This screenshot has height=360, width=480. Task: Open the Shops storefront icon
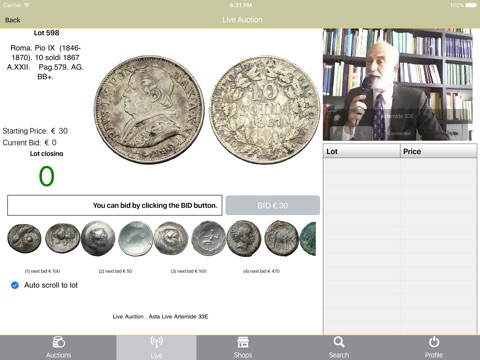pyautogui.click(x=243, y=342)
